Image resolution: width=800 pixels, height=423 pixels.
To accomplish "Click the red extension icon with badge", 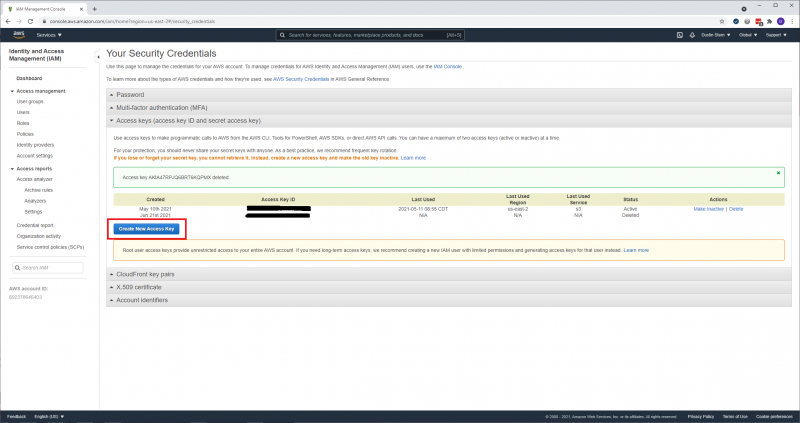I will click(759, 21).
